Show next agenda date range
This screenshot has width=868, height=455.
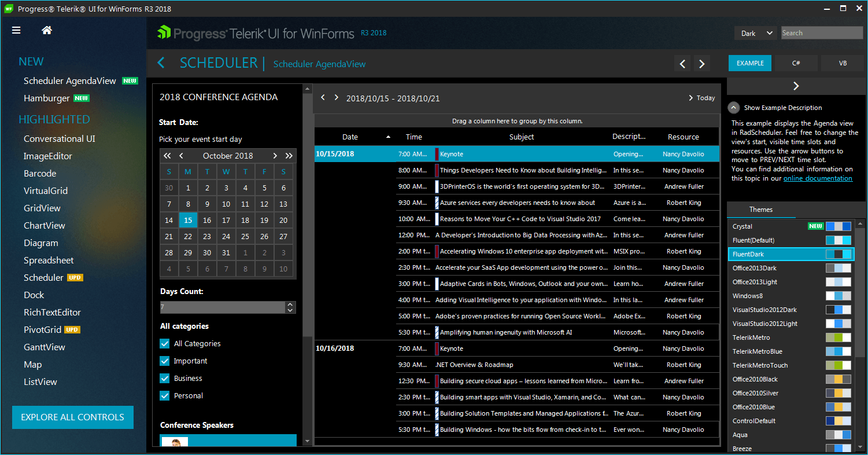[336, 98]
